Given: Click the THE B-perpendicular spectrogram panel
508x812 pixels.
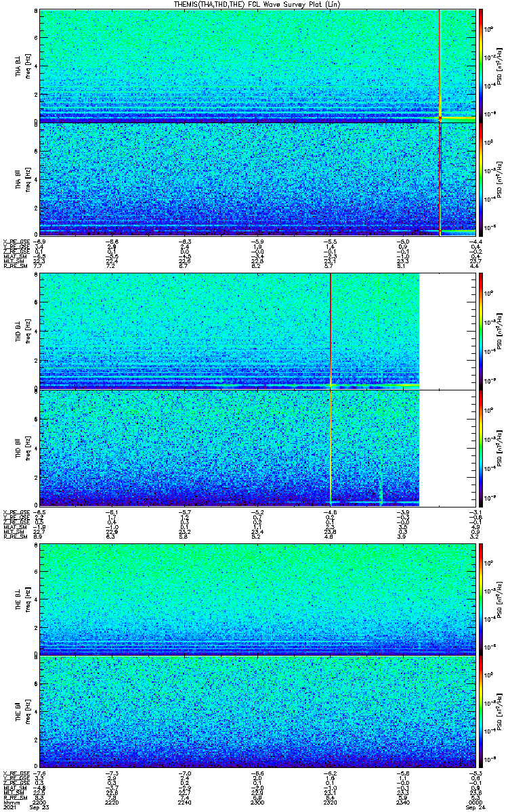Looking at the screenshot, I should (257, 600).
